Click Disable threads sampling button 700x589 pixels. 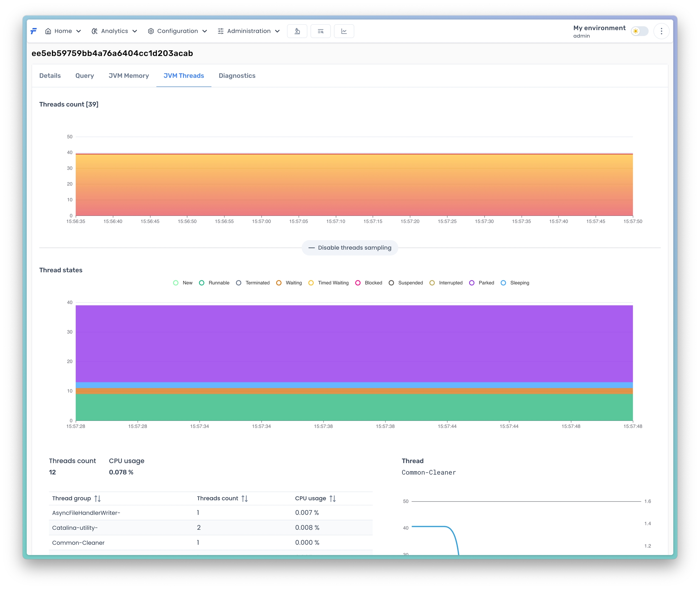(350, 248)
